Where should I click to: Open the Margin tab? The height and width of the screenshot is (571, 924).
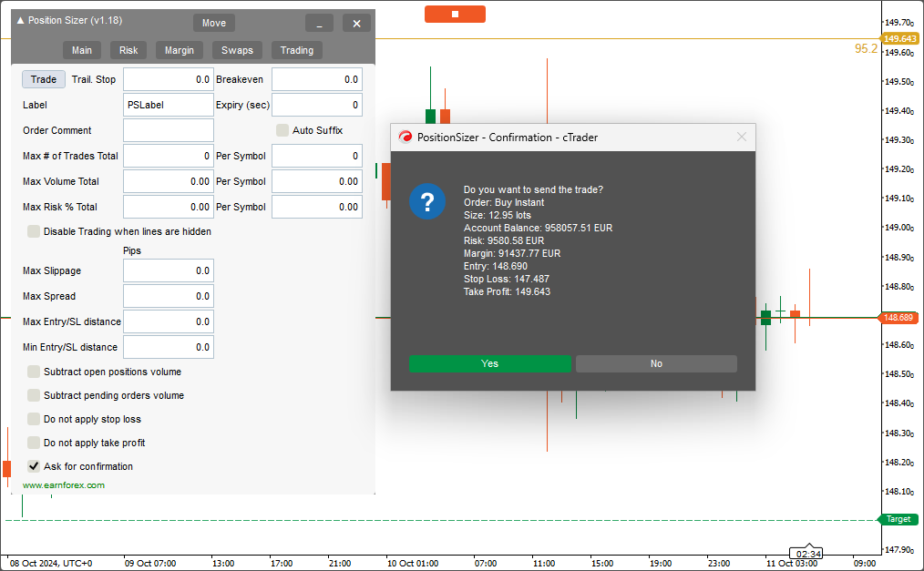click(180, 50)
